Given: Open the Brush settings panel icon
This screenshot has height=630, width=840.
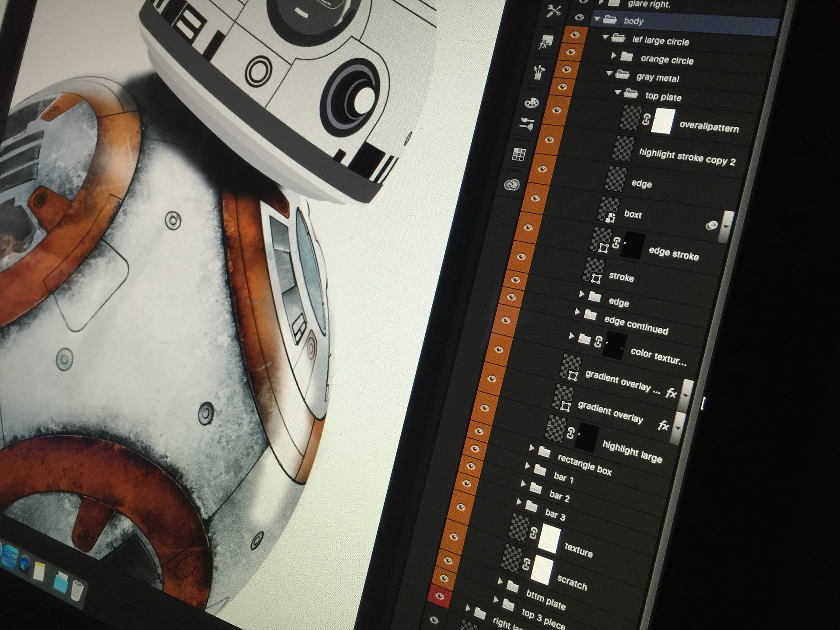Looking at the screenshot, I should (x=526, y=124).
